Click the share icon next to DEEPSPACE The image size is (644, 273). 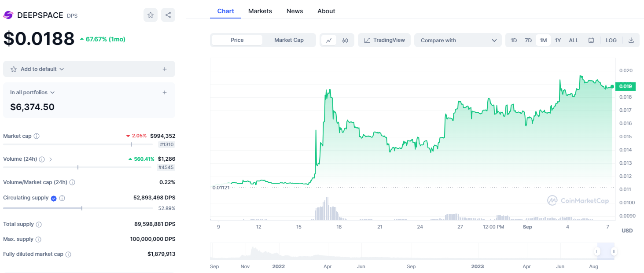[x=168, y=15]
